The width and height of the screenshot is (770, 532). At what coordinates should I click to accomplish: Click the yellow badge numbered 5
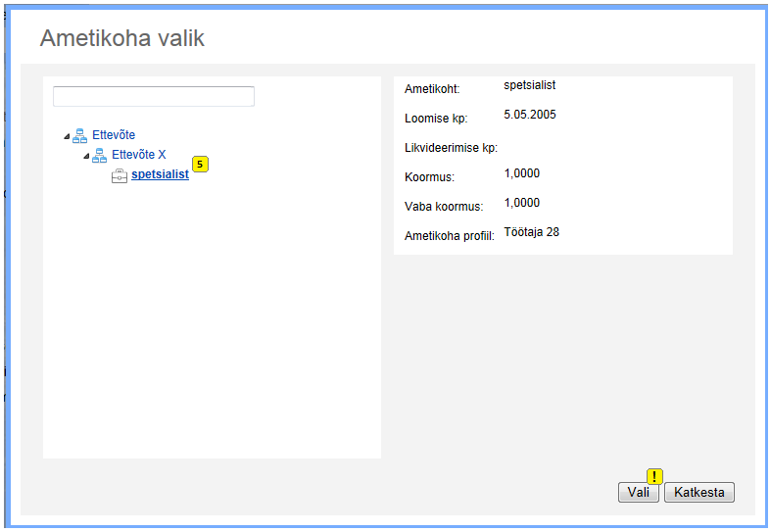click(200, 165)
